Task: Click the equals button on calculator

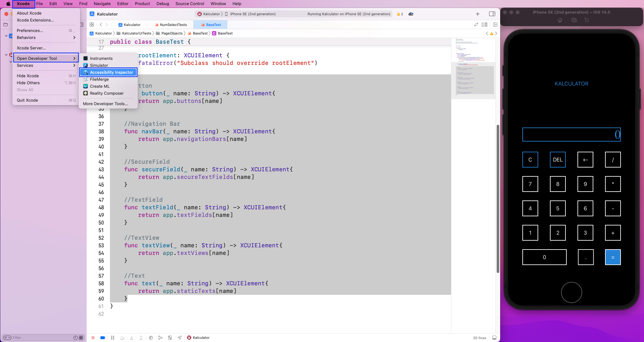Action: [x=613, y=257]
